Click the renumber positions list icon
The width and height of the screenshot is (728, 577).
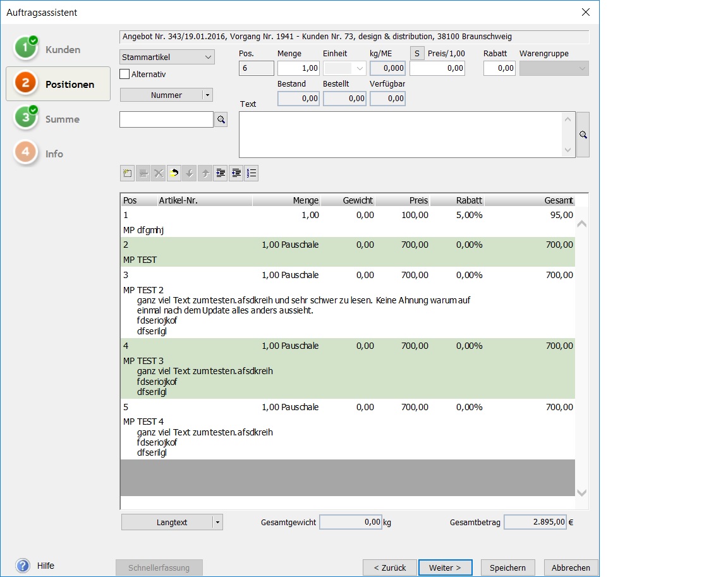tap(251, 173)
